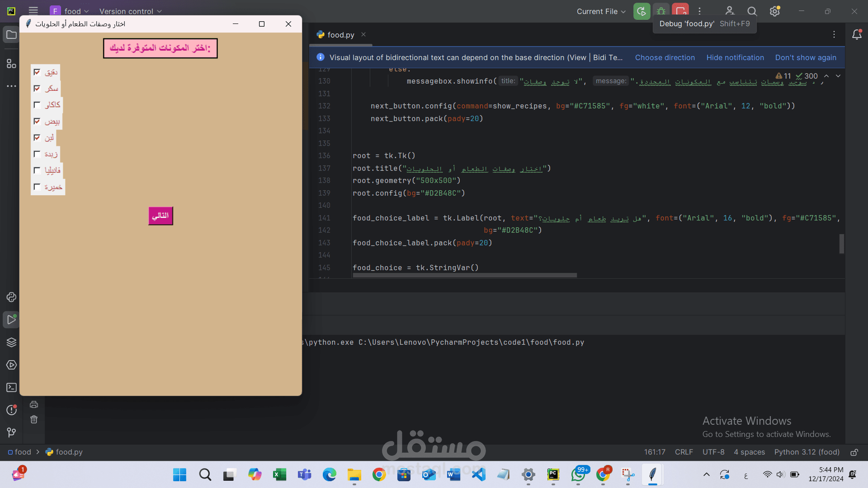Screen dimensions: 868x488
Task: Expand the Current File run configuration dropdown
Action: pyautogui.click(x=601, y=11)
